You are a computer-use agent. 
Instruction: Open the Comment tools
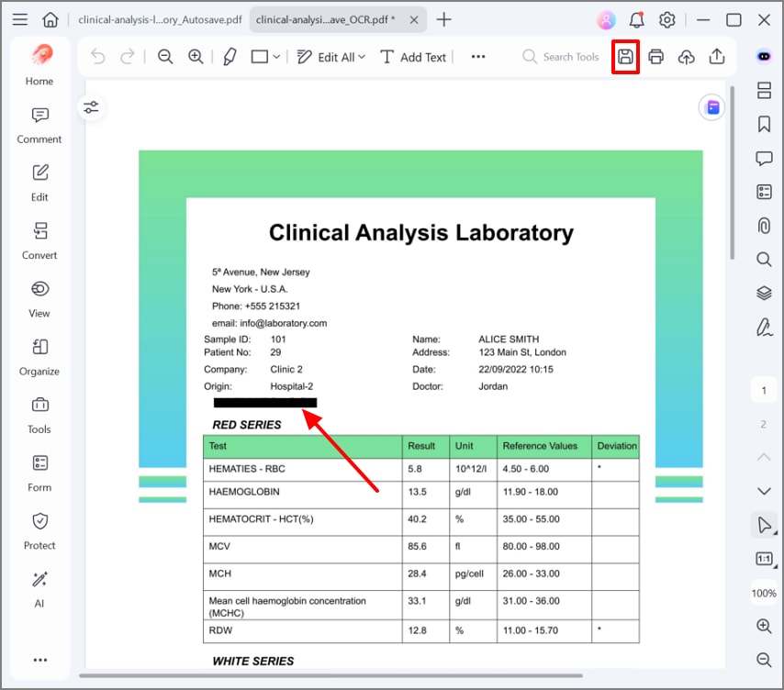[39, 126]
